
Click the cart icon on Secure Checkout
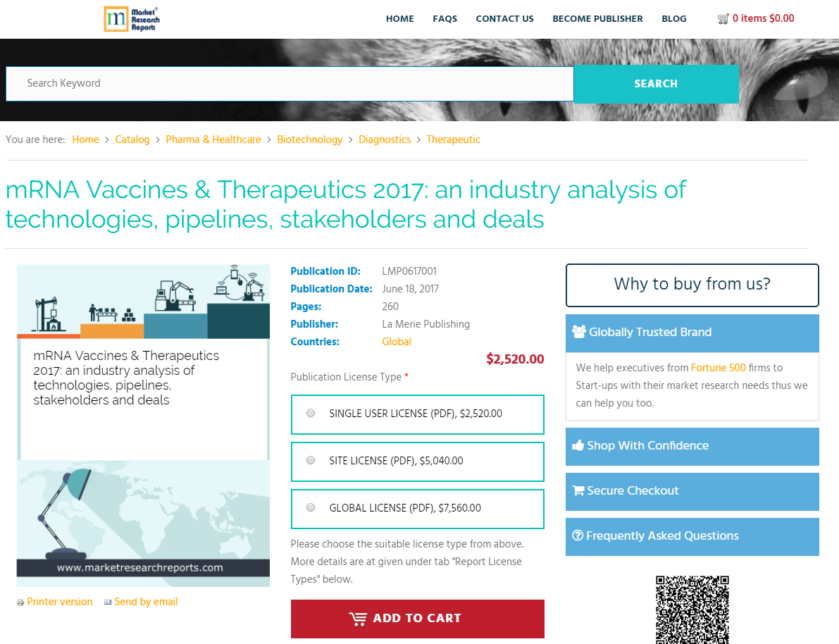[578, 490]
